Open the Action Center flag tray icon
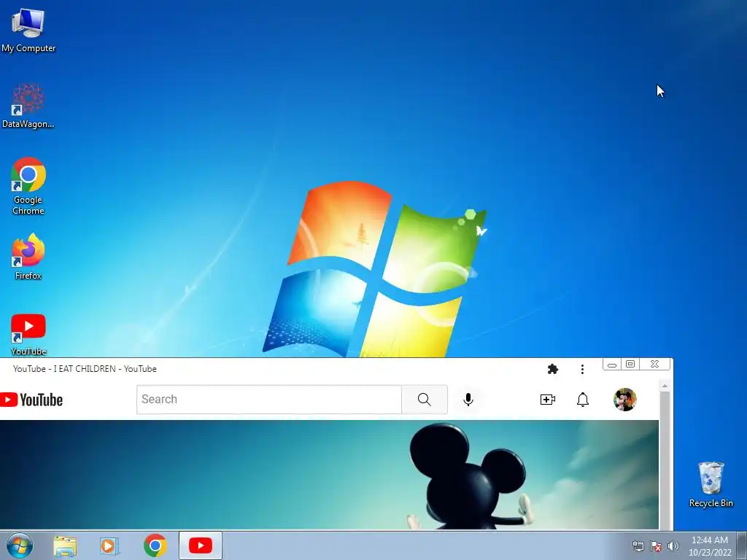The width and height of the screenshot is (747, 560). (656, 547)
